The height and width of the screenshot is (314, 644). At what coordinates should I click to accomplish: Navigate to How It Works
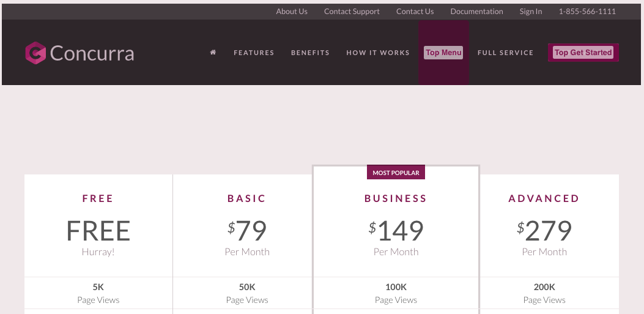pos(377,53)
